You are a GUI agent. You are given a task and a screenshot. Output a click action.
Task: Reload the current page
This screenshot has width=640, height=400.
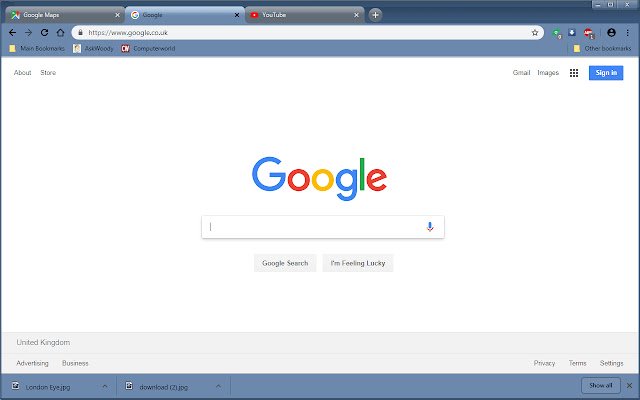[44, 33]
